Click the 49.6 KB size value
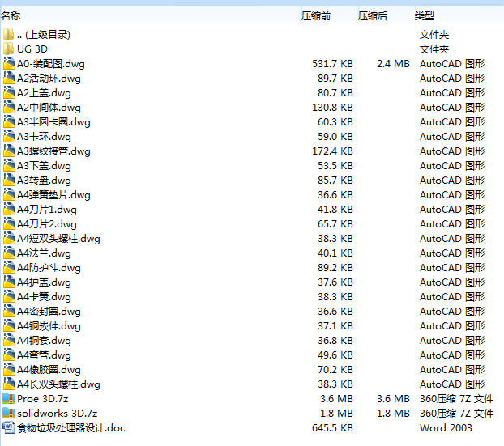The width and height of the screenshot is (504, 446). 335,355
